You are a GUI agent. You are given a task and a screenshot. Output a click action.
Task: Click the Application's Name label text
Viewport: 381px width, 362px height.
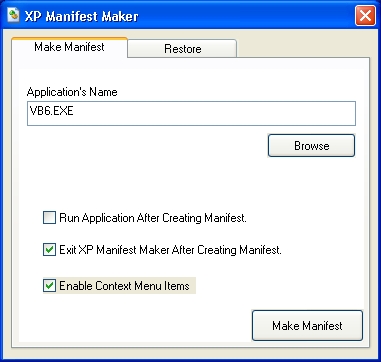click(72, 92)
